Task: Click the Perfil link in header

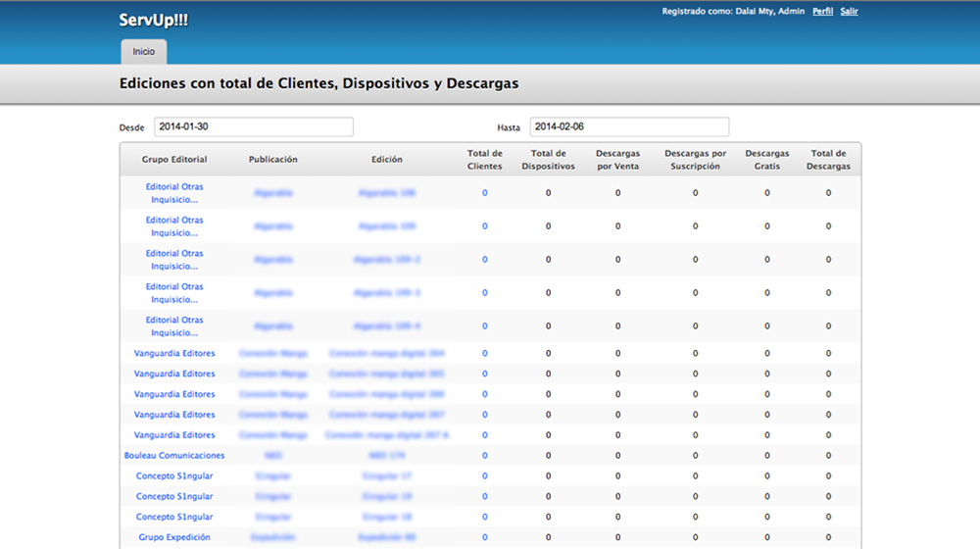Action: point(822,12)
